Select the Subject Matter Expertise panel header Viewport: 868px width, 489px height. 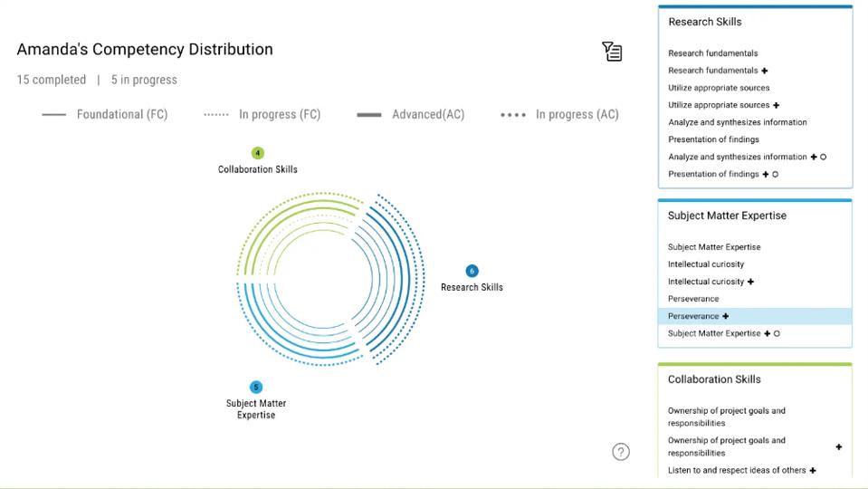(727, 216)
